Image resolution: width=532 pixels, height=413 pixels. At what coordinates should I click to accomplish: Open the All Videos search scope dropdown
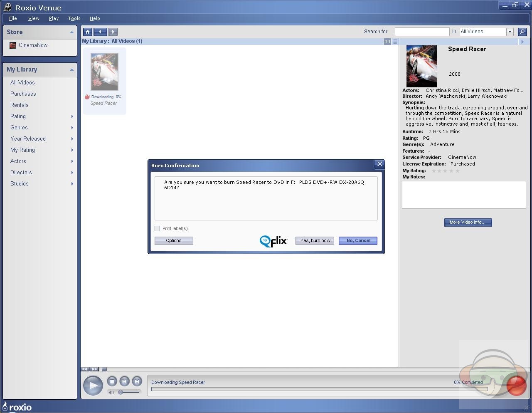click(x=510, y=32)
